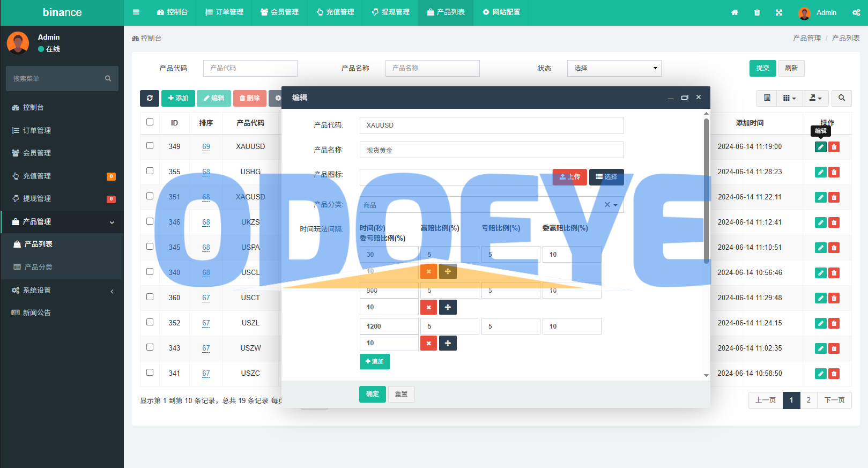Edit row 355 USHG with pencil icon
This screenshot has width=868, height=468.
click(820, 172)
